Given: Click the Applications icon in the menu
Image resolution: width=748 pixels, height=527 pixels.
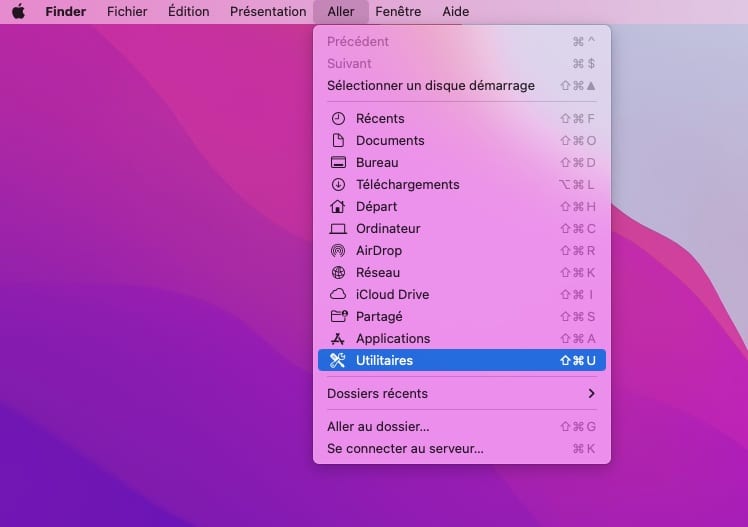Looking at the screenshot, I should 338,338.
